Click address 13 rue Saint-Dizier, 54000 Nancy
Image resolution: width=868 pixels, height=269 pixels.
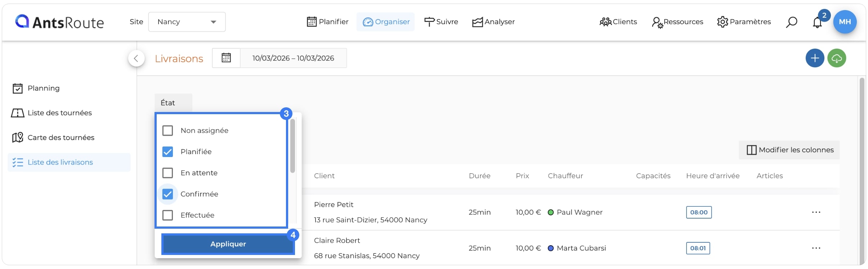(x=370, y=220)
